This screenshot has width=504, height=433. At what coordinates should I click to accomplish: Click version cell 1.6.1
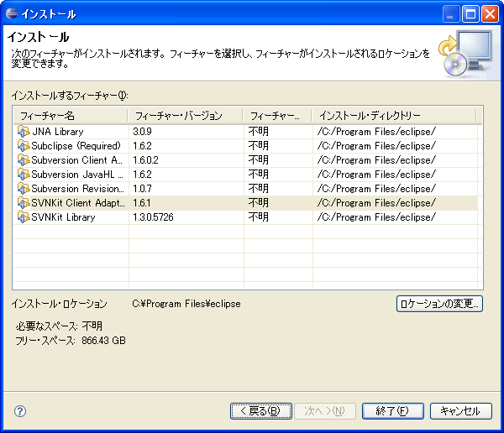[142, 203]
